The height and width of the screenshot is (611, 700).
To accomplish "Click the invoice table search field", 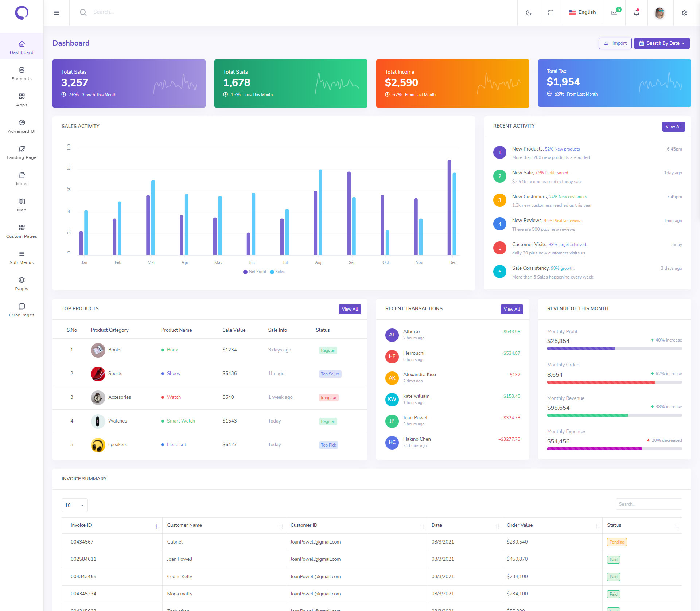I will click(649, 504).
